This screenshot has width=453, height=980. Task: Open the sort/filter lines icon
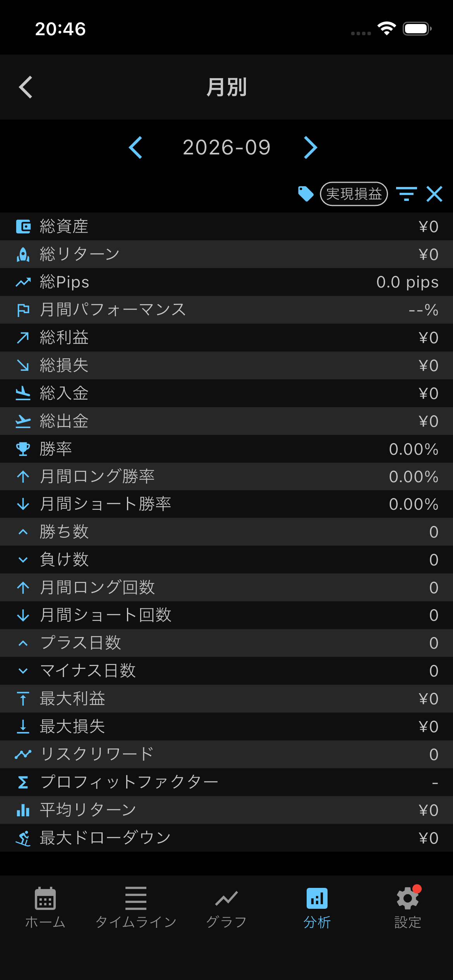coord(406,194)
